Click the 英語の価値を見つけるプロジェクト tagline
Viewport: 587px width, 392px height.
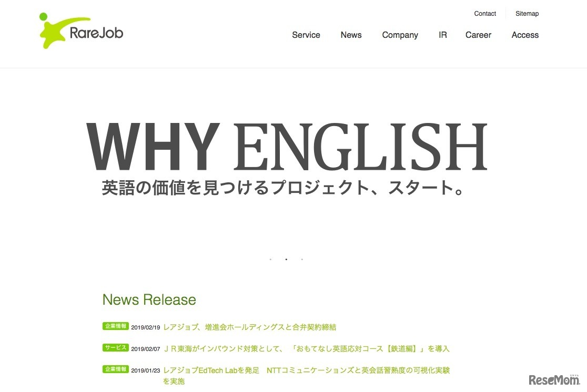[283, 188]
